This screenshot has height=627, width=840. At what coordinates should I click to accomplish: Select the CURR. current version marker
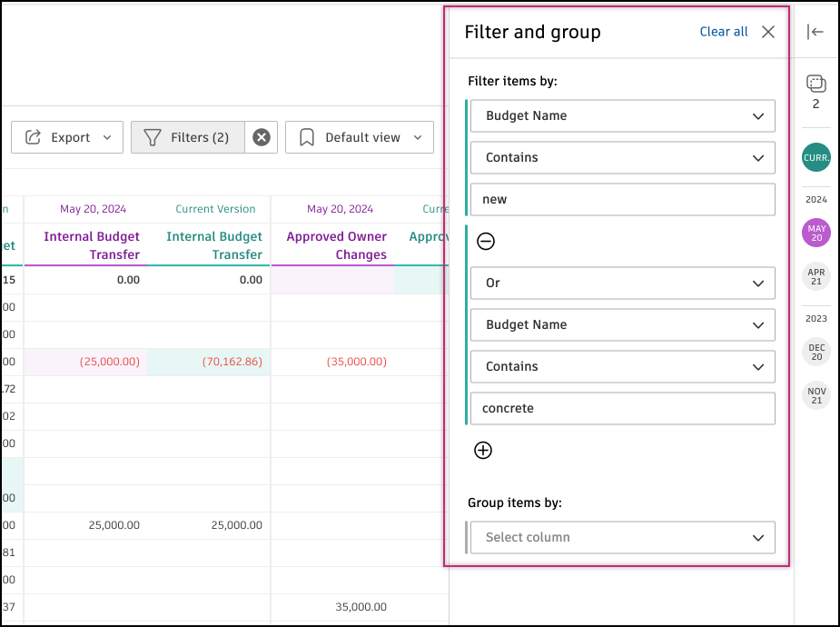pos(815,157)
